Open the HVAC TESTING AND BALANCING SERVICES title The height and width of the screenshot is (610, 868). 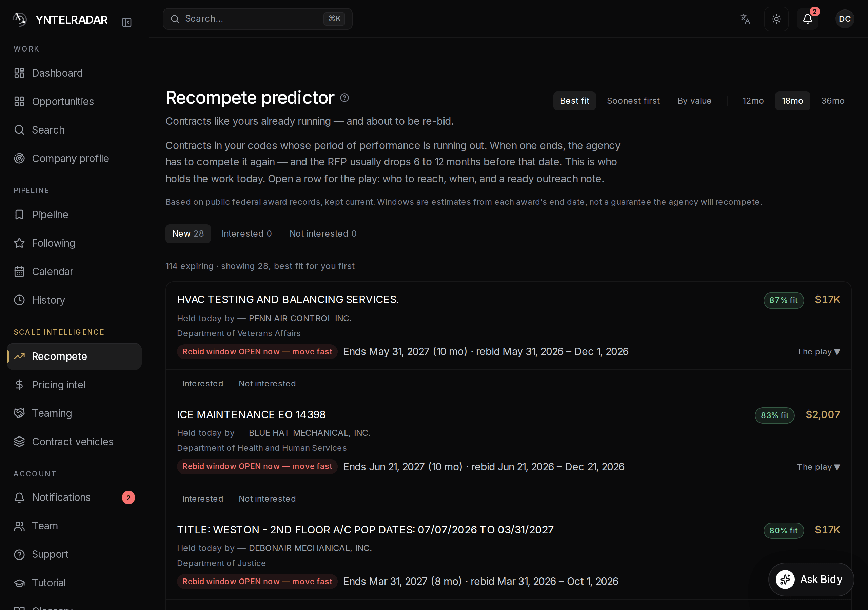point(288,299)
